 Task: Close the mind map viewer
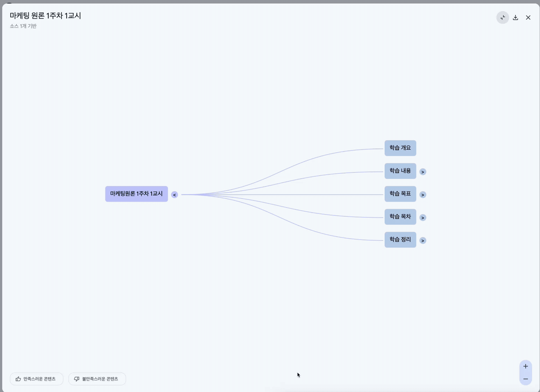pyautogui.click(x=528, y=17)
